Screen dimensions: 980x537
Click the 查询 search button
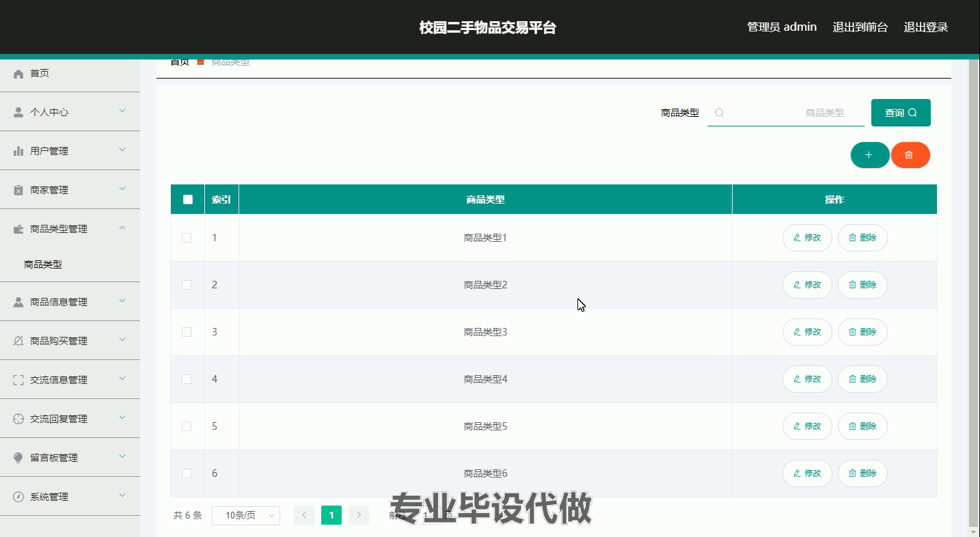pos(901,113)
